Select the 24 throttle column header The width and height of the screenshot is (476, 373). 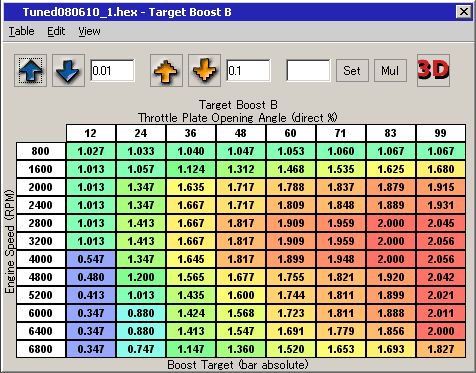point(141,133)
